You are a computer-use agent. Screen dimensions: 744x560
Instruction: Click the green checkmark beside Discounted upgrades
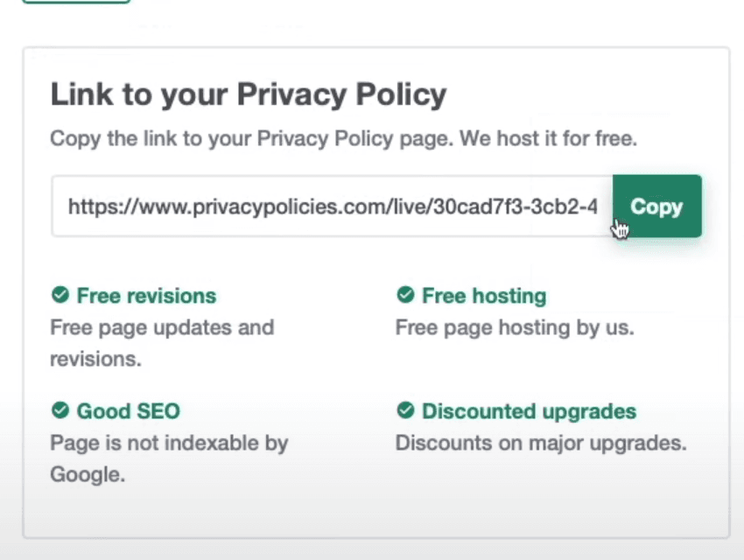[x=405, y=410]
